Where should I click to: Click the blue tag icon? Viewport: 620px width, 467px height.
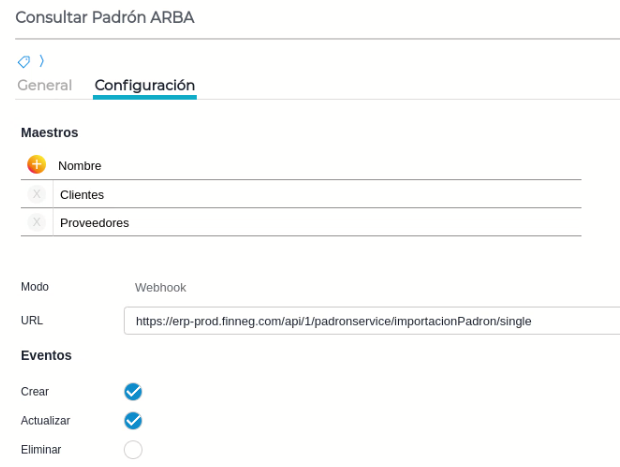(x=25, y=62)
